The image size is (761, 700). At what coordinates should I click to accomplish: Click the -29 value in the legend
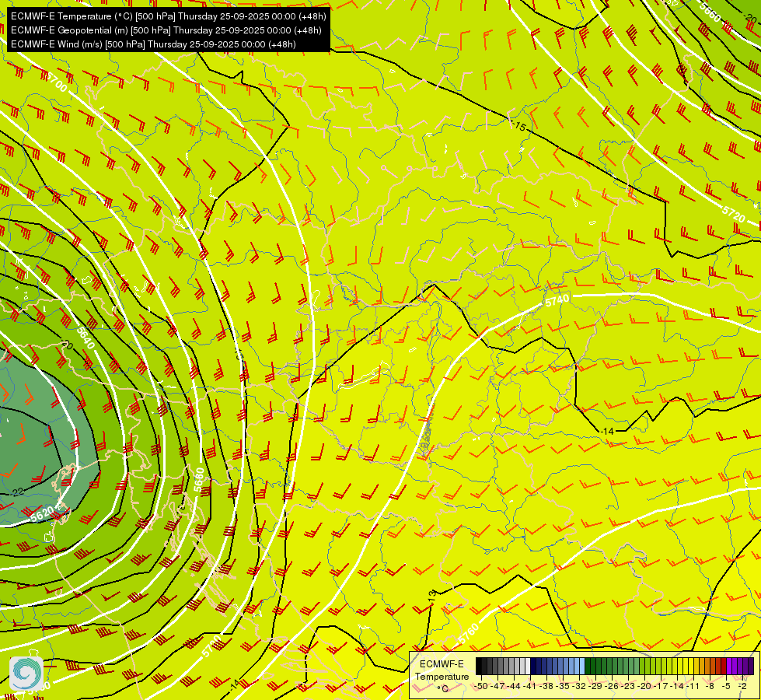595,686
